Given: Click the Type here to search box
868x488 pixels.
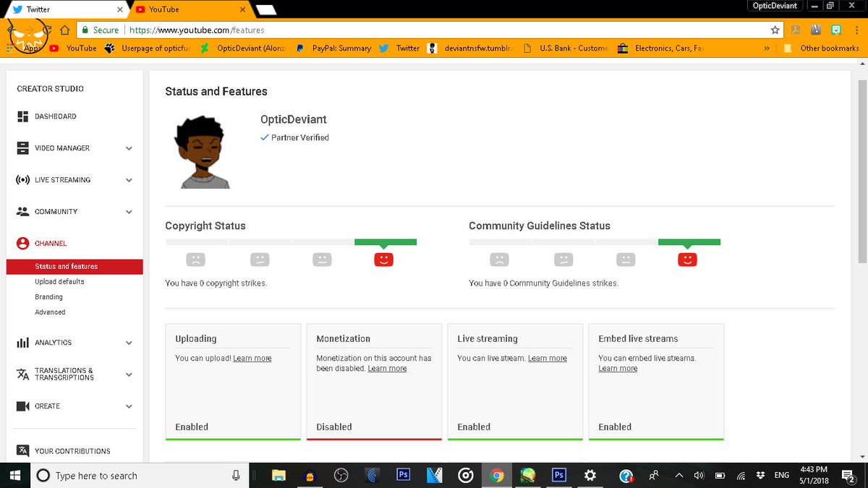Looking at the screenshot, I should (138, 475).
